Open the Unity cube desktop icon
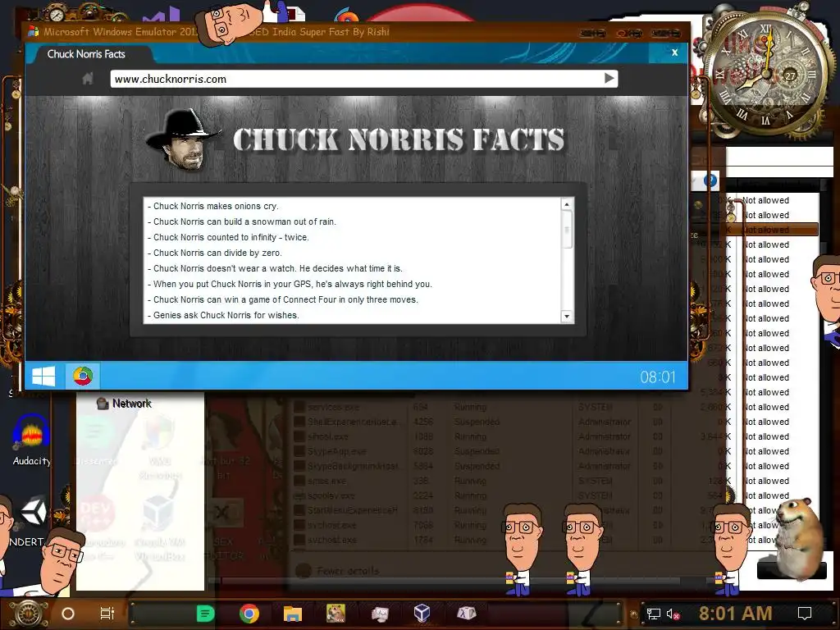This screenshot has height=630, width=840. tap(34, 512)
